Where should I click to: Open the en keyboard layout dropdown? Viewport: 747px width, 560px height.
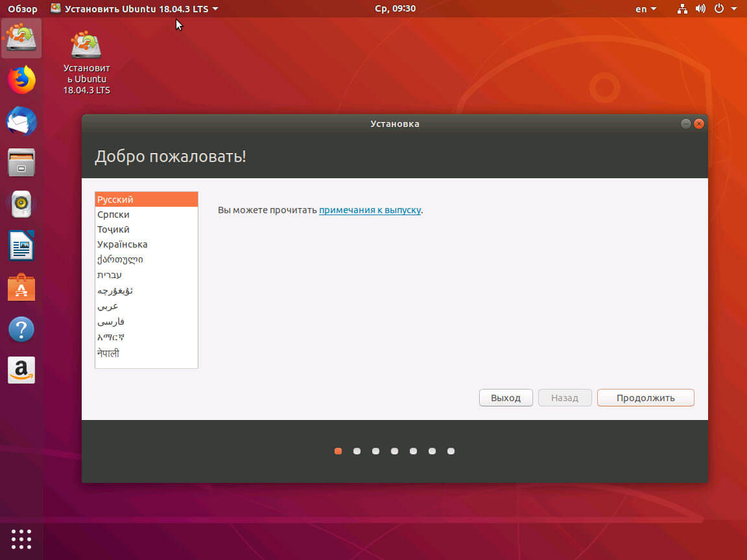pyautogui.click(x=646, y=9)
